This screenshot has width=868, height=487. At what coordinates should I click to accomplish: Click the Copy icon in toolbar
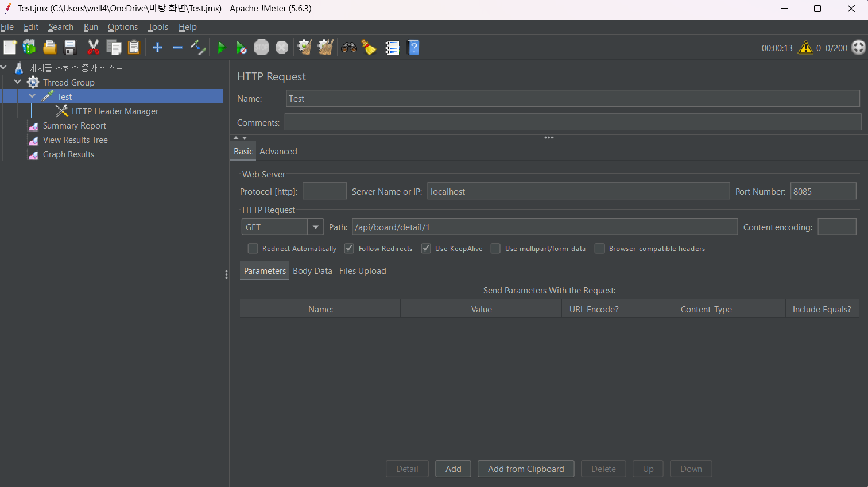[114, 48]
